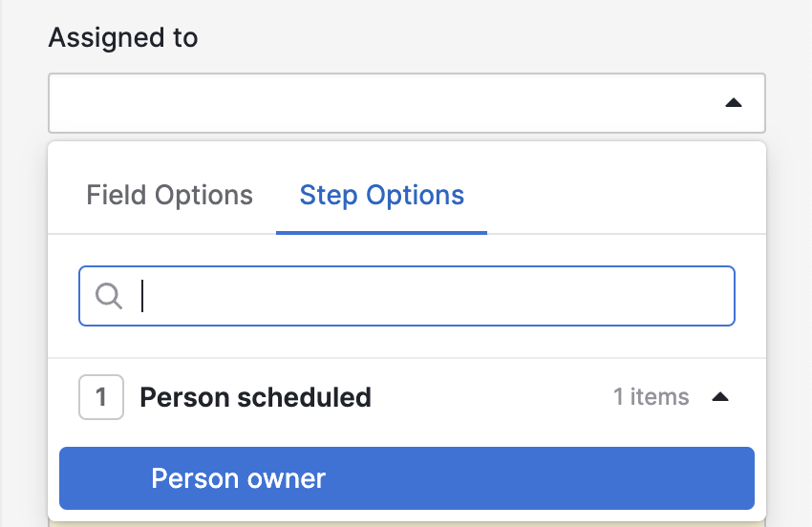The width and height of the screenshot is (812, 527).
Task: Open the Field Options tab
Action: click(x=169, y=196)
